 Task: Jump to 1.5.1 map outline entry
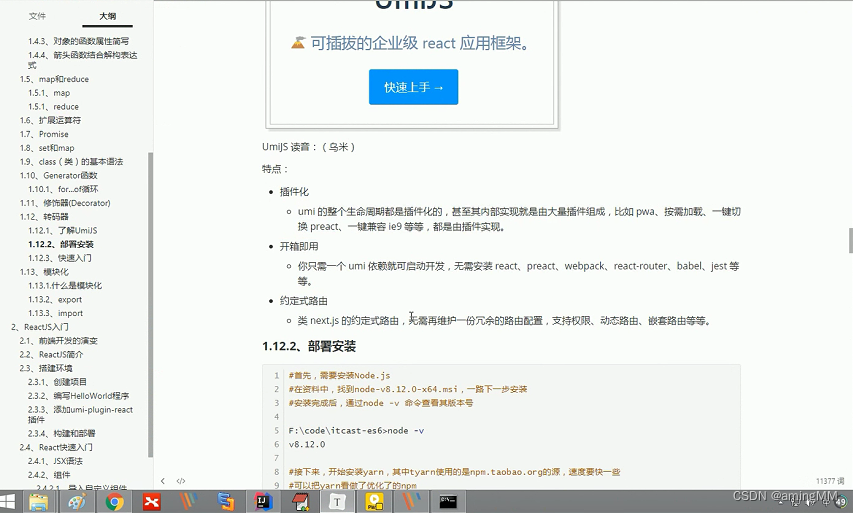(x=49, y=92)
